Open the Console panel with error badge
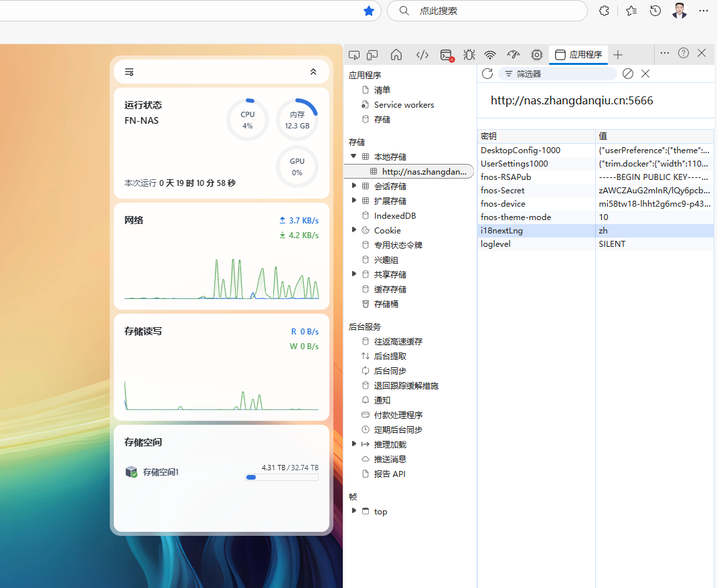This screenshot has width=717, height=588. pos(447,56)
